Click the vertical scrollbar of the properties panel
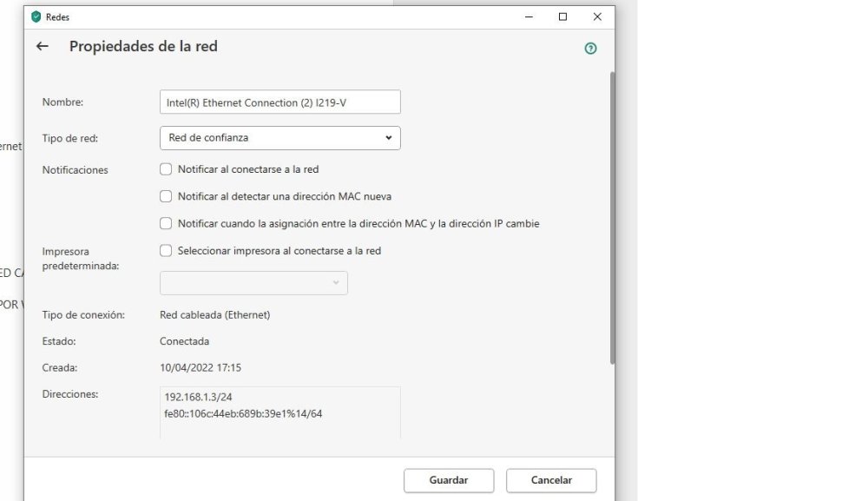 [613, 217]
